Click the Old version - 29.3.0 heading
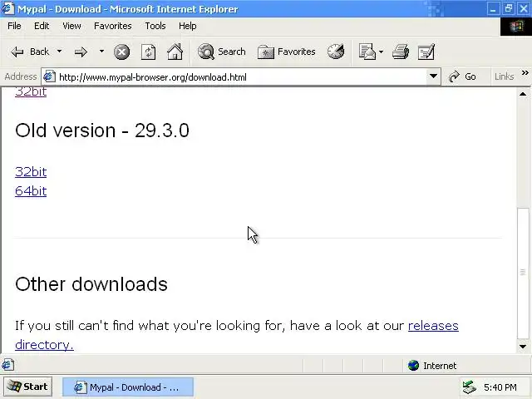 click(x=102, y=131)
